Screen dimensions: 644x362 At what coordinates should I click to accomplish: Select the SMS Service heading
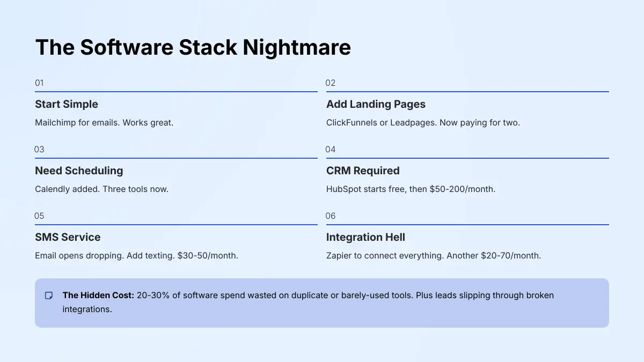[x=68, y=237]
